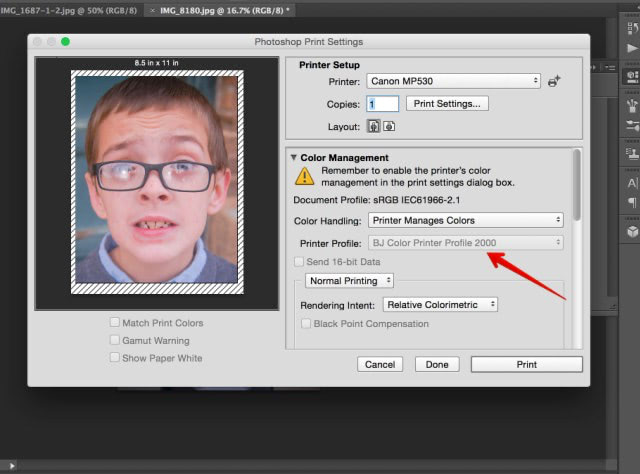Screen dimensions: 640x474
Task: Click the 8.5 in x 11 in label
Action: point(156,63)
